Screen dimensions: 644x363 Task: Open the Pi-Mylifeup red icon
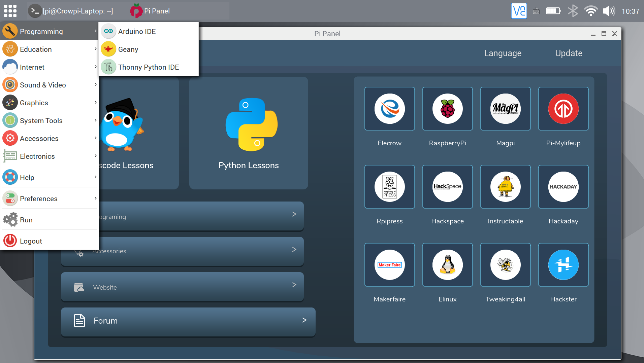click(563, 109)
